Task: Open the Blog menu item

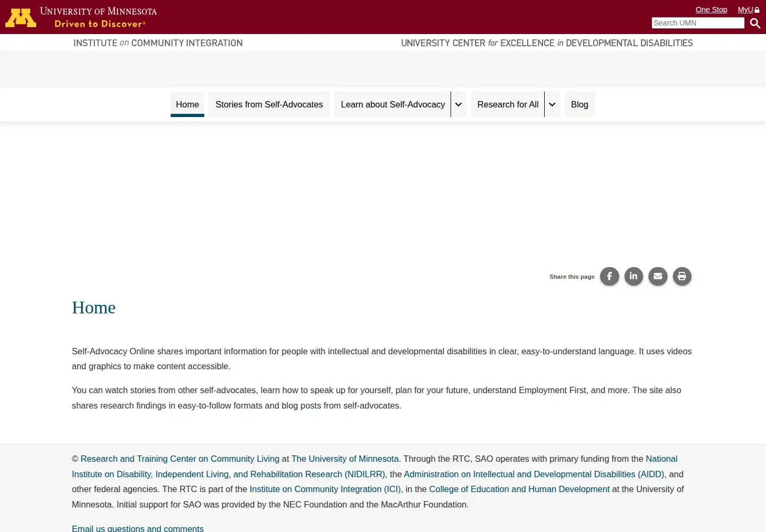Action: tap(580, 104)
